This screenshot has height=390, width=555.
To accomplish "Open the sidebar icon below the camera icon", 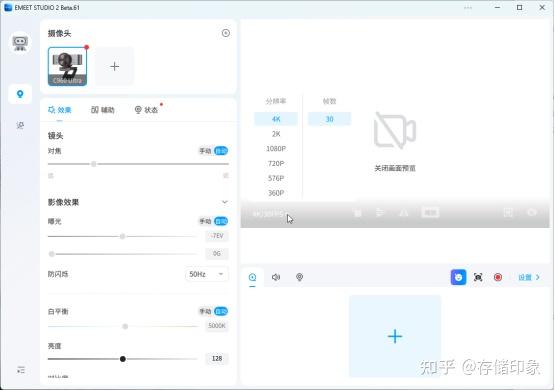I will tap(20, 125).
